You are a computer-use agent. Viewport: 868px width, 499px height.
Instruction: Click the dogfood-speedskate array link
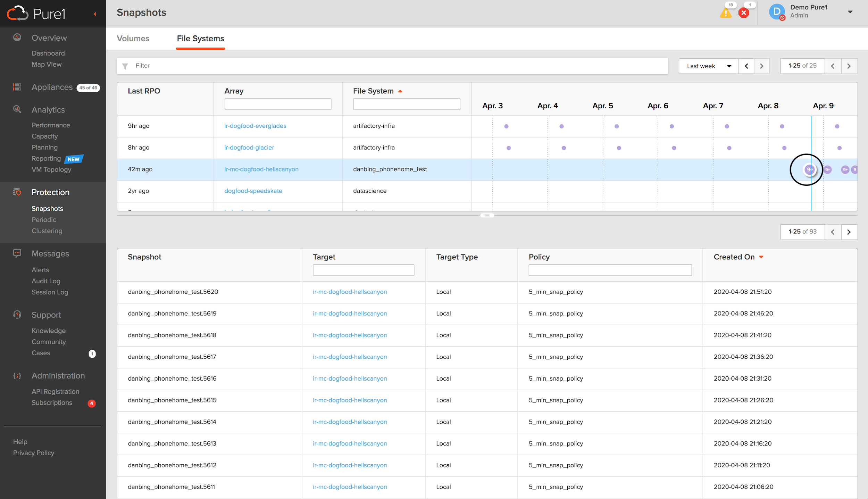253,191
